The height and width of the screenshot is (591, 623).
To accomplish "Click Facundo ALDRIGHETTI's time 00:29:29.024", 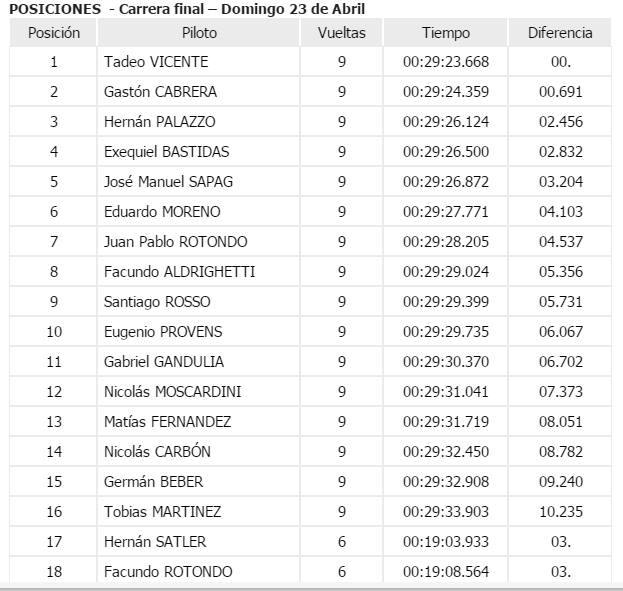I will [x=446, y=272].
